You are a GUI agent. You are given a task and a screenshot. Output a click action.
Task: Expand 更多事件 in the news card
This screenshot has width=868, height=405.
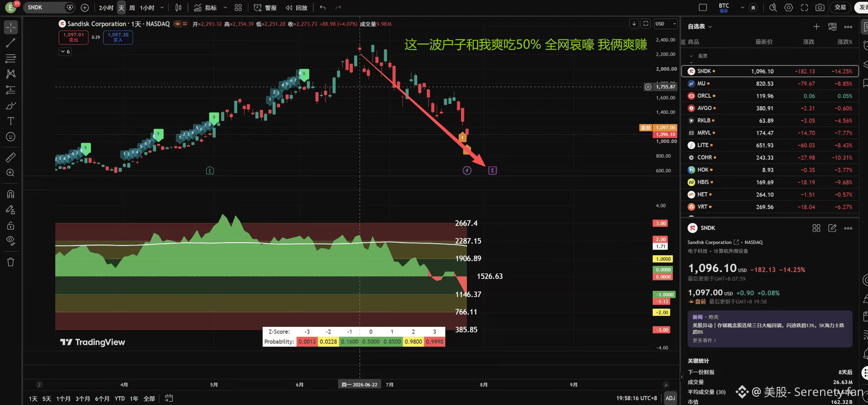pyautogui.click(x=704, y=340)
